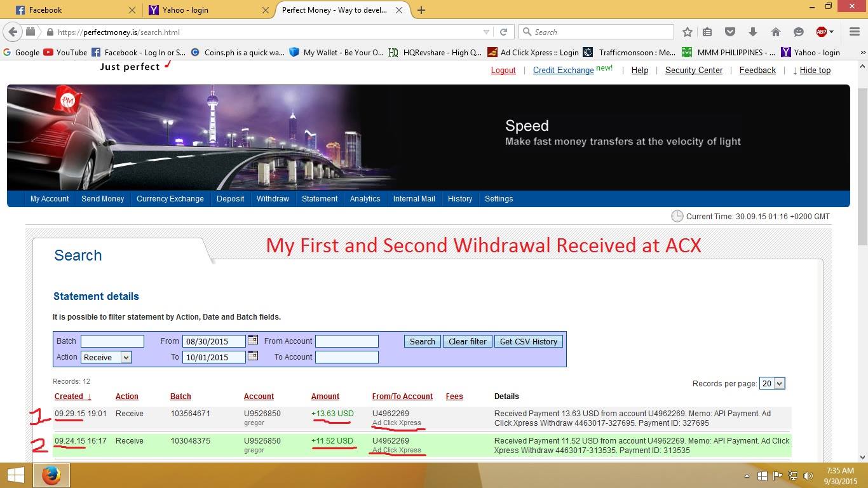Viewport: 868px width, 488px height.
Task: Open the Ad Click Xpress Login bookmark
Action: 532,53
